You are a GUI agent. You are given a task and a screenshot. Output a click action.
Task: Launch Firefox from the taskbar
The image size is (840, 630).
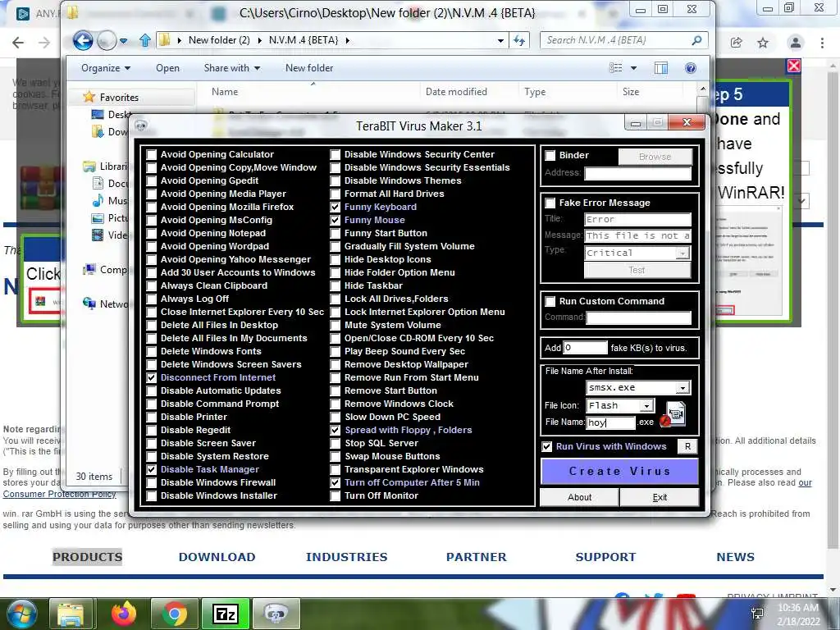123,614
